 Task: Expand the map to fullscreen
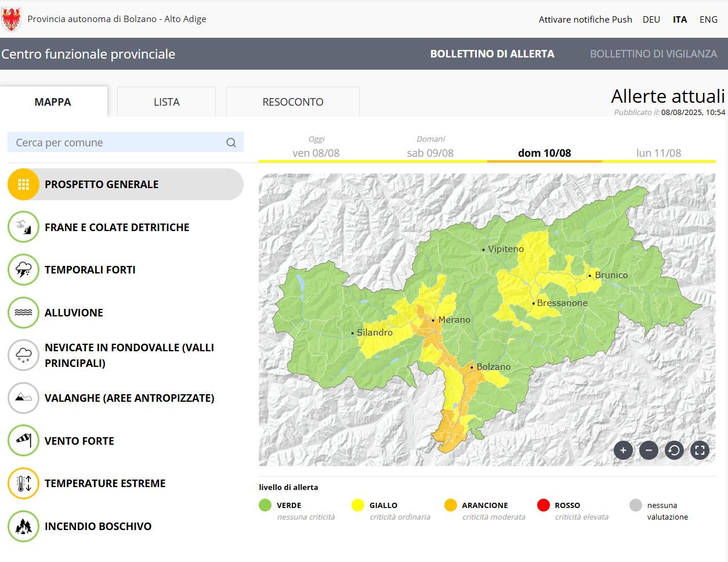(x=700, y=450)
